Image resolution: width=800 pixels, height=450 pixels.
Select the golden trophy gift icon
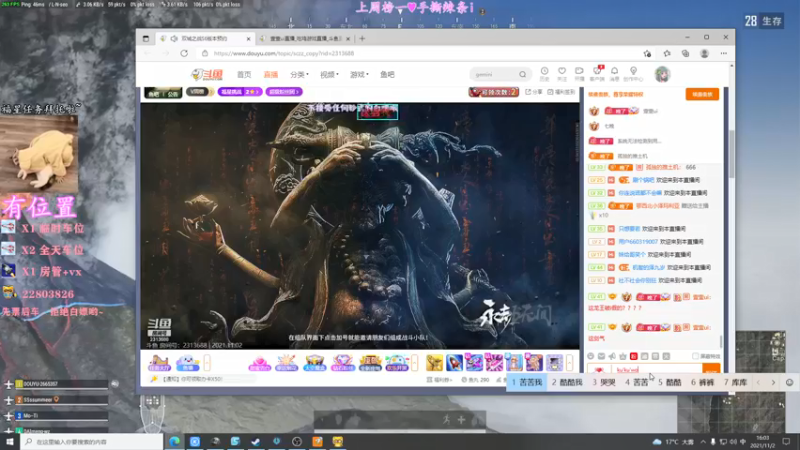click(434, 363)
